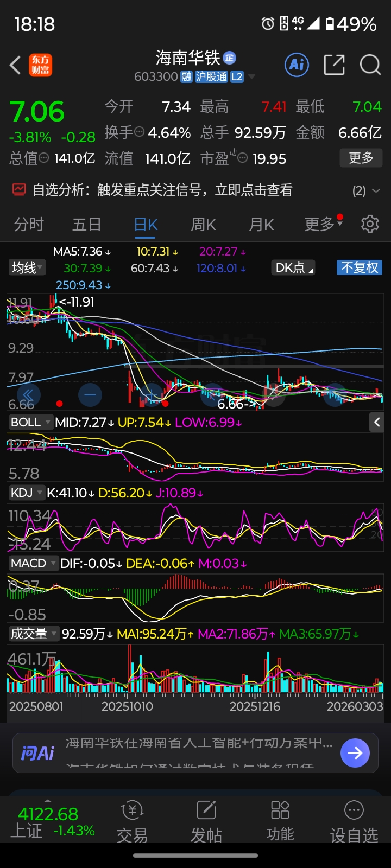Open 功能 functions grid icon
The image size is (391, 868).
(x=280, y=822)
